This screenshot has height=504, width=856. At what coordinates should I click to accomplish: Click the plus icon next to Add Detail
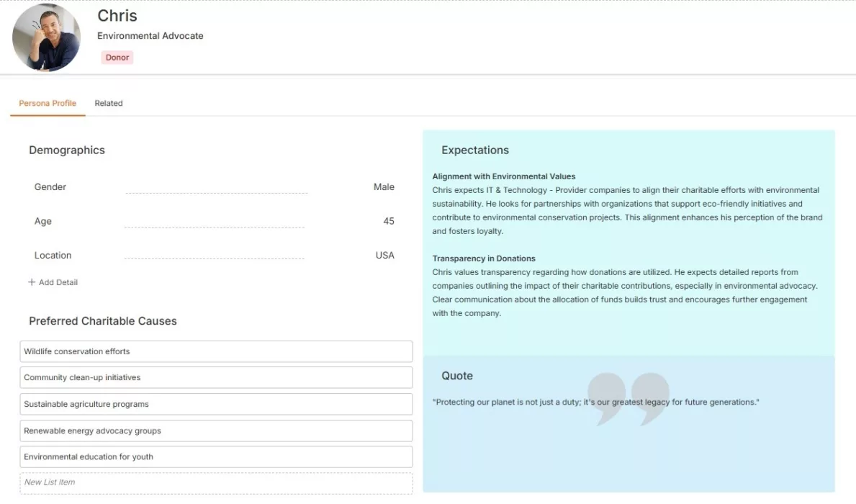point(32,282)
